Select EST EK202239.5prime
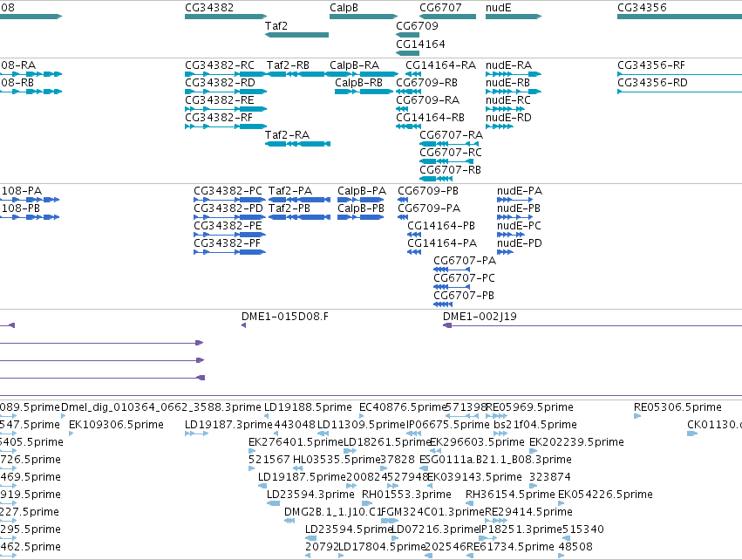 tap(577, 442)
